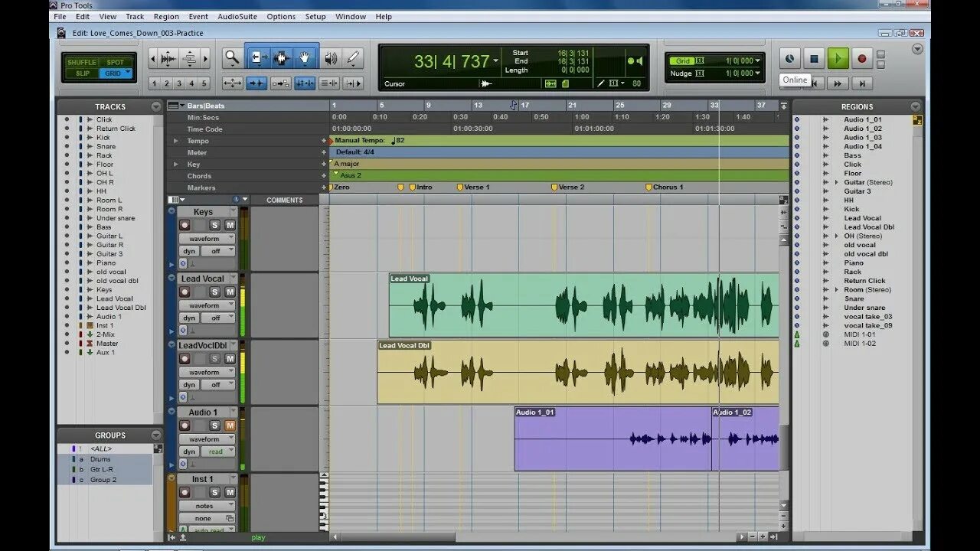
Task: Mute the LeadVoclDbl track
Action: pos(230,359)
